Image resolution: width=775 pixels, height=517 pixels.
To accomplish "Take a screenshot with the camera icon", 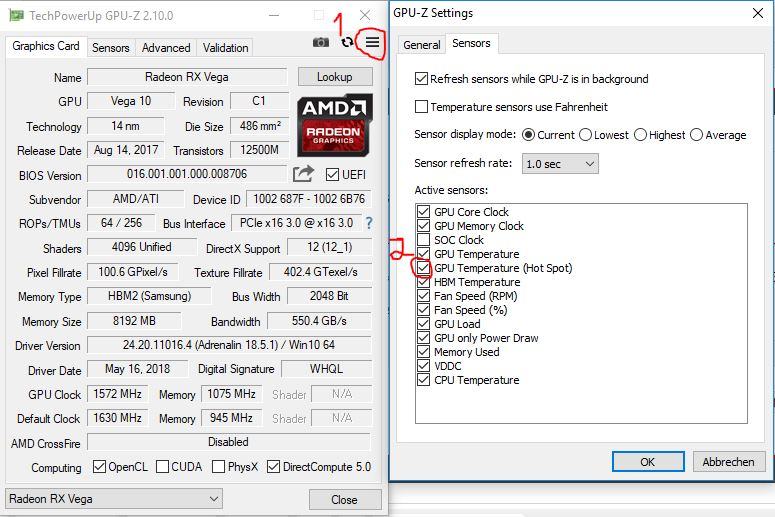I will coord(321,43).
